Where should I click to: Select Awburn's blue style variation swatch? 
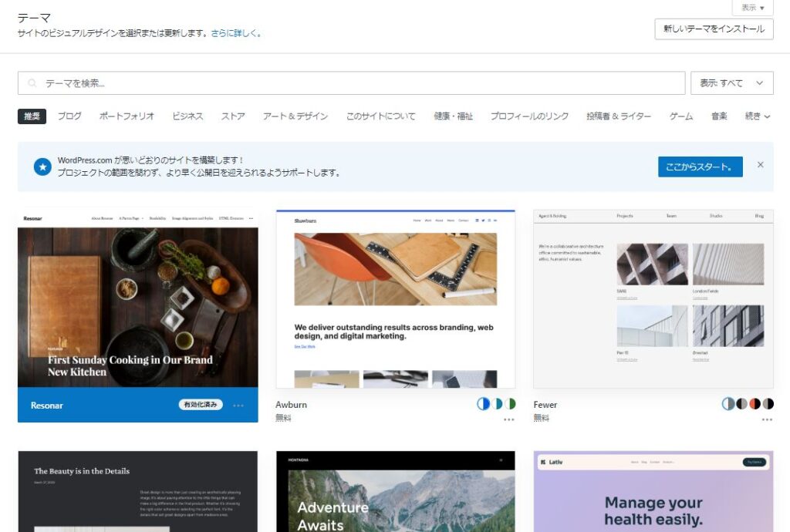click(x=483, y=404)
